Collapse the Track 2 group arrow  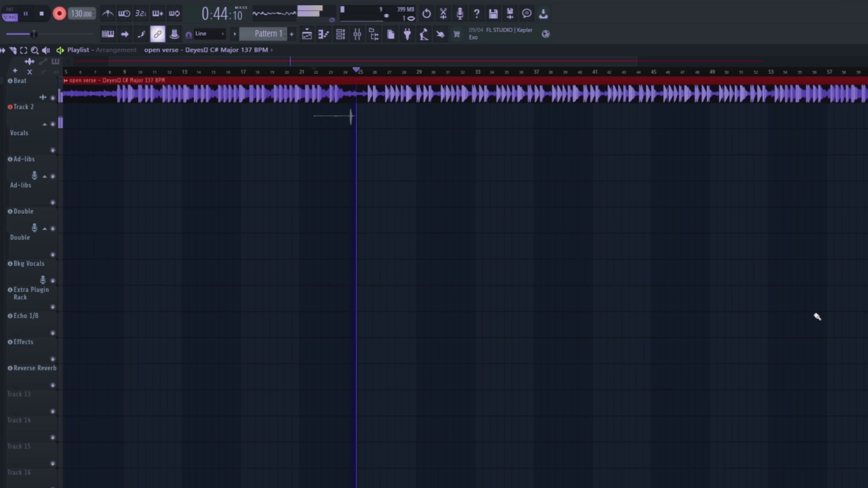[45, 124]
